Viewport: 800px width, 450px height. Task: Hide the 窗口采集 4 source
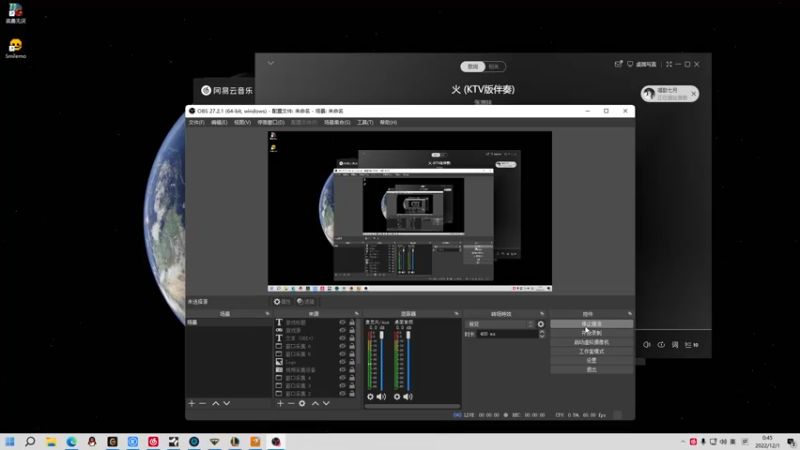342,378
